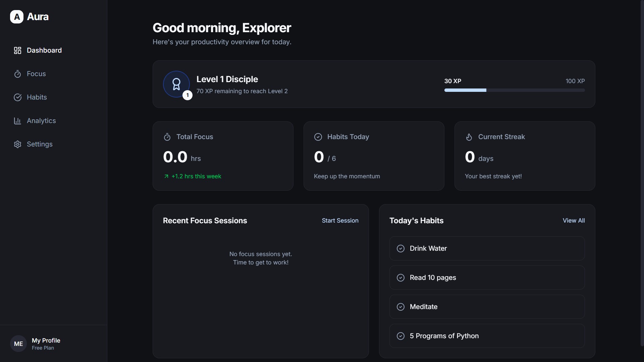The image size is (644, 362).
Task: Open My Profile Free Plan
Action: pos(54,344)
